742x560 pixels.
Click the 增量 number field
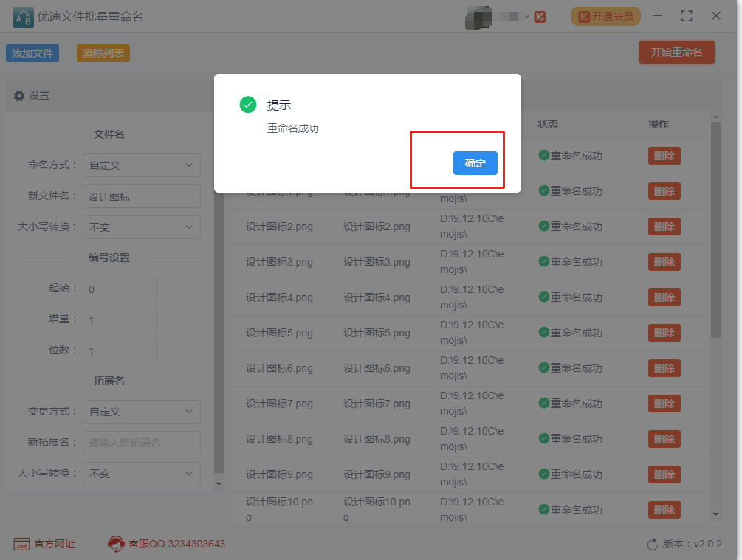(x=120, y=319)
